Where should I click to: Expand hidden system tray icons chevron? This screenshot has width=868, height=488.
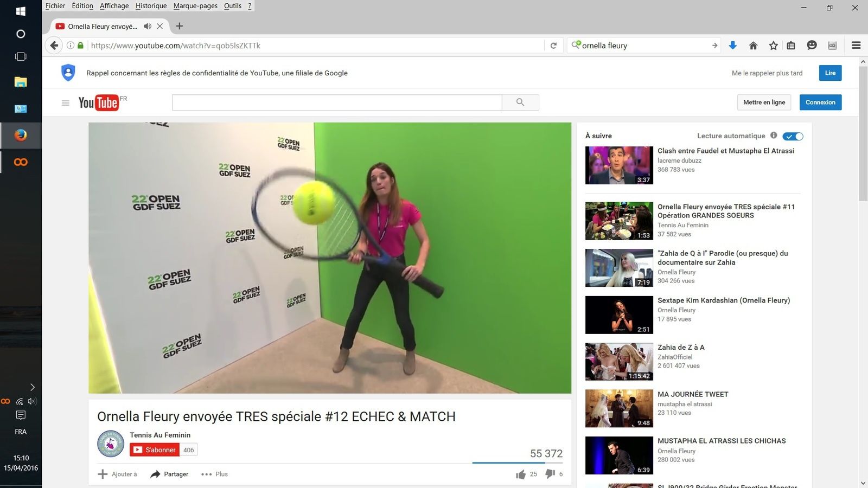pyautogui.click(x=32, y=387)
